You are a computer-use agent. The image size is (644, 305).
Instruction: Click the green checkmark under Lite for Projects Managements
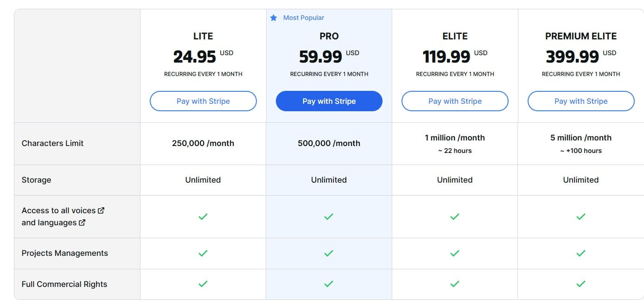[203, 253]
